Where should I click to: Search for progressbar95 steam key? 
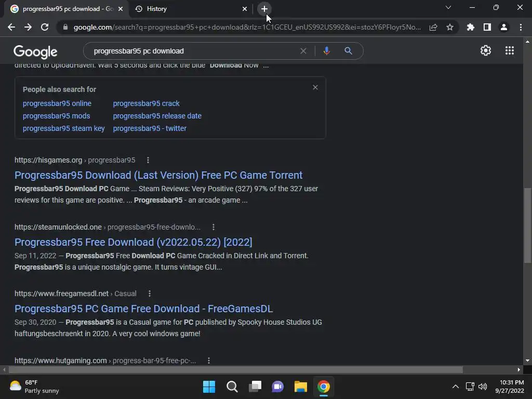click(64, 129)
